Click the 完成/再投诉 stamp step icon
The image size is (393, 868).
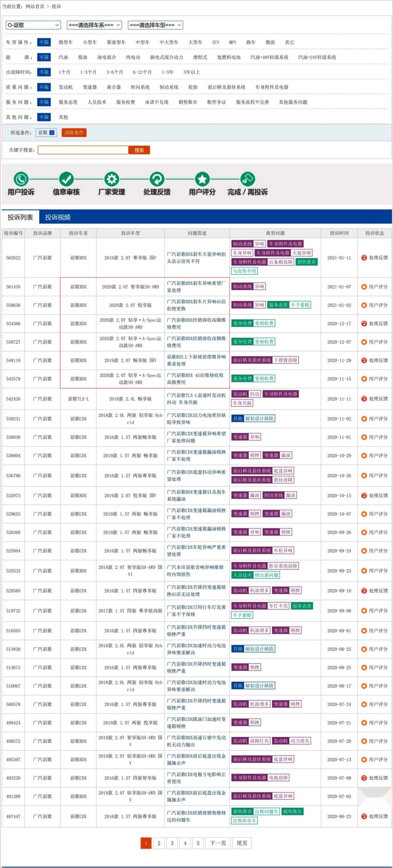(x=247, y=179)
